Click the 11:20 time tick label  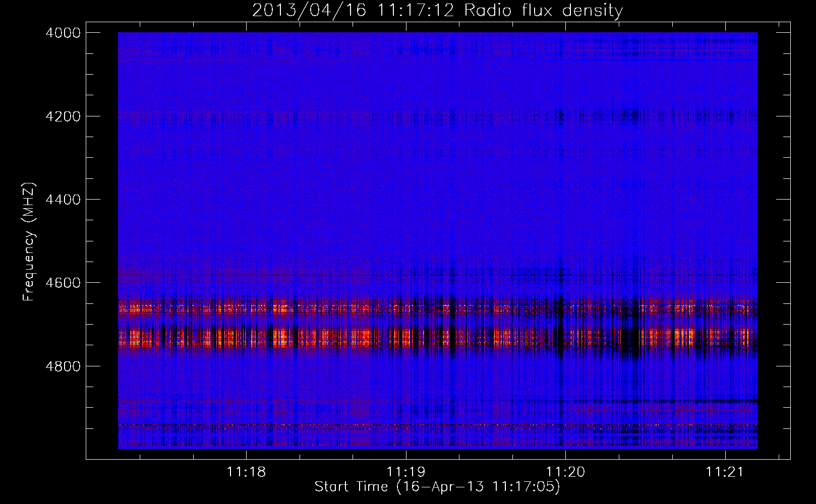[566, 472]
